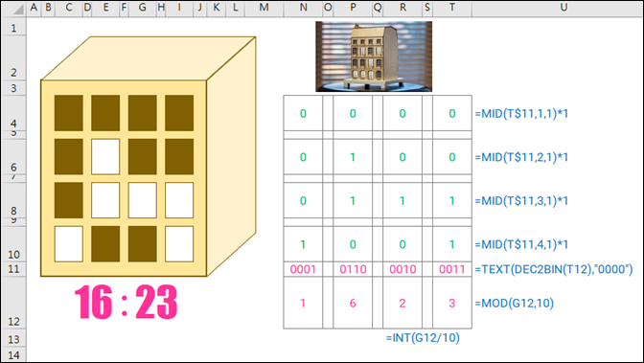Select green 0 in column P row 10
The width and height of the screenshot is (644, 363).
[x=353, y=244]
